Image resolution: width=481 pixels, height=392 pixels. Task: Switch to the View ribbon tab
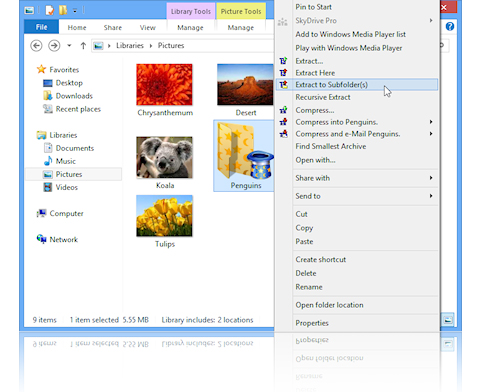(148, 28)
